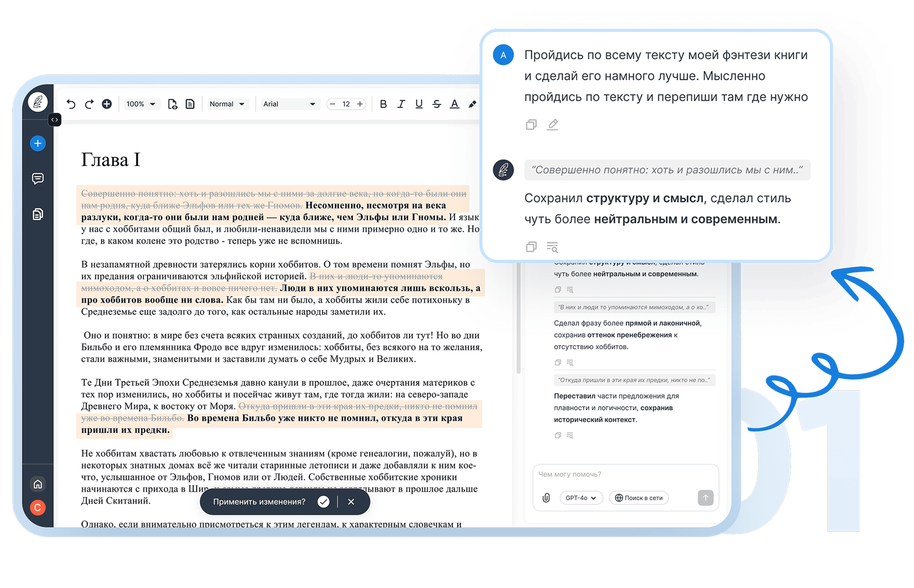
Task: Click the blue A user avatar in the chat popup
Action: (503, 55)
